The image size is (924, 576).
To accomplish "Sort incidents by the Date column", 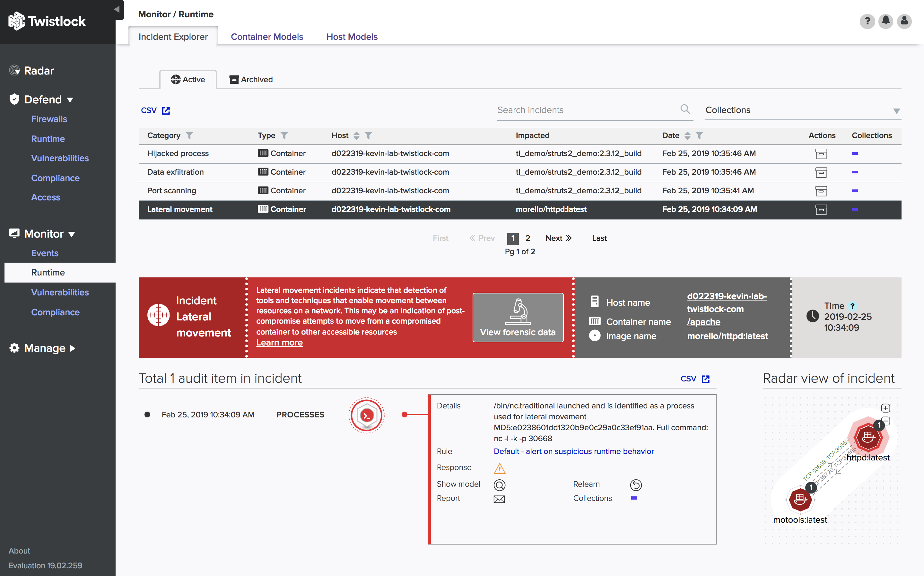I will pos(687,135).
